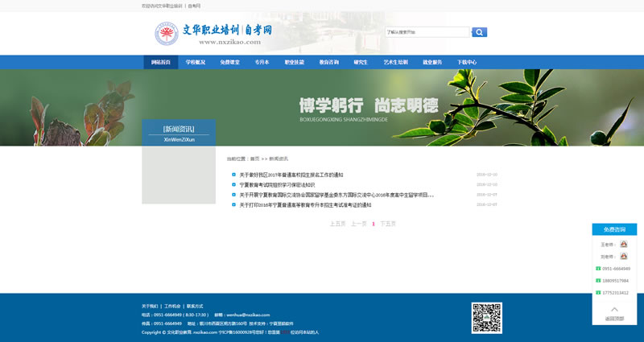The image size is (644, 342).
Task: Select 专升本 in the navigation bar
Action: click(262, 62)
